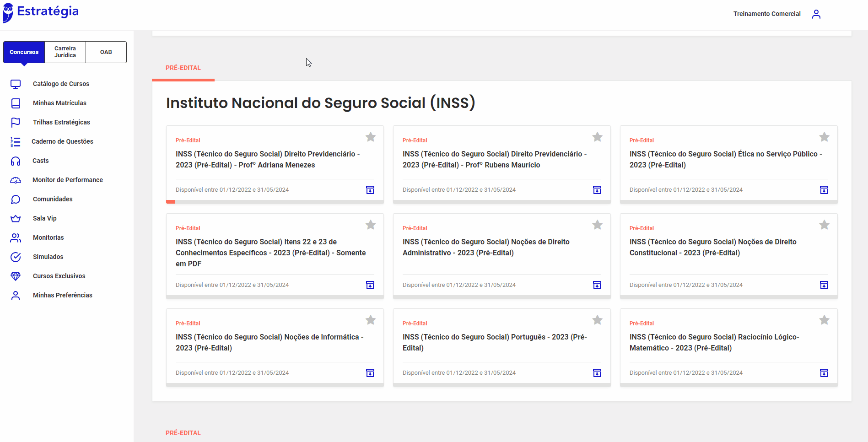
Task: Archive the Itens 22 e 23 course
Action: pyautogui.click(x=370, y=285)
